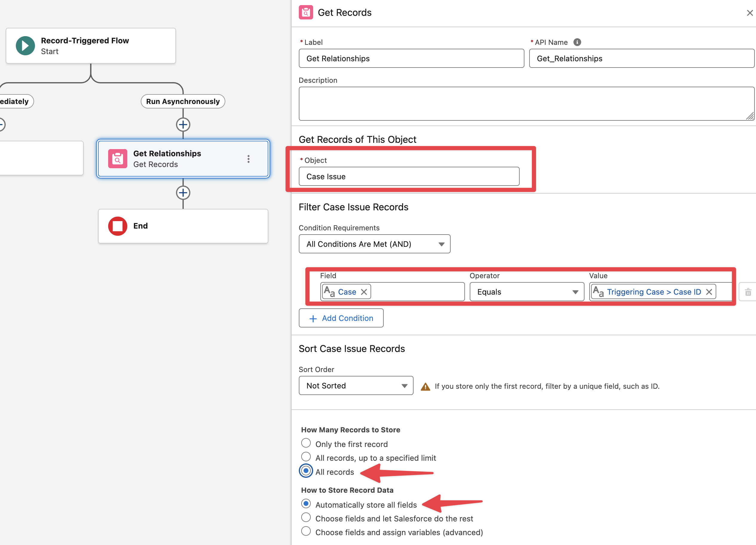This screenshot has height=545, width=756.
Task: Expand the Sort Order Not Sorted dropdown
Action: [x=356, y=386]
